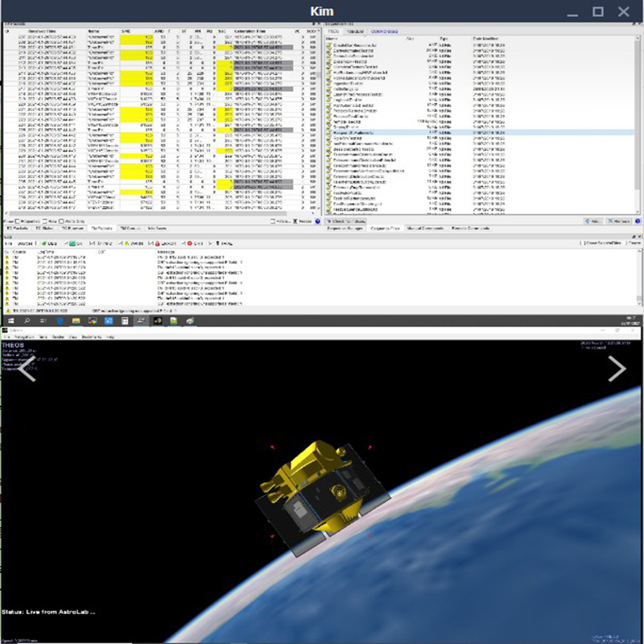The image size is (644, 644).
Task: Open Edge browser from the taskbar
Action: [x=60, y=320]
